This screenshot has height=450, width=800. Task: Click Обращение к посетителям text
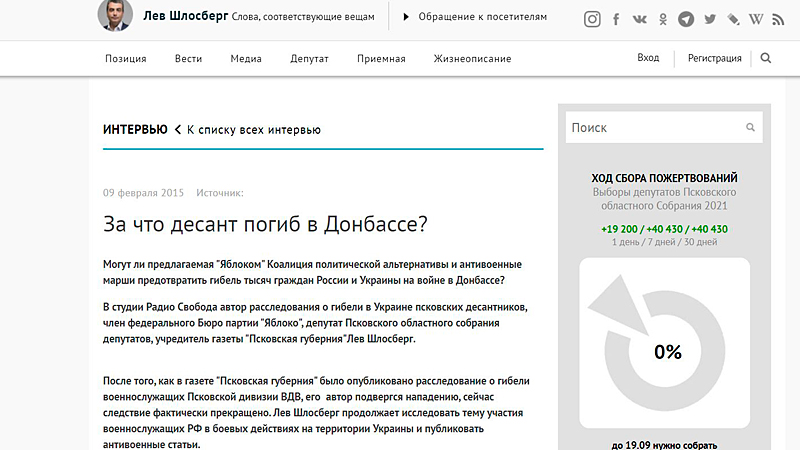tap(483, 17)
